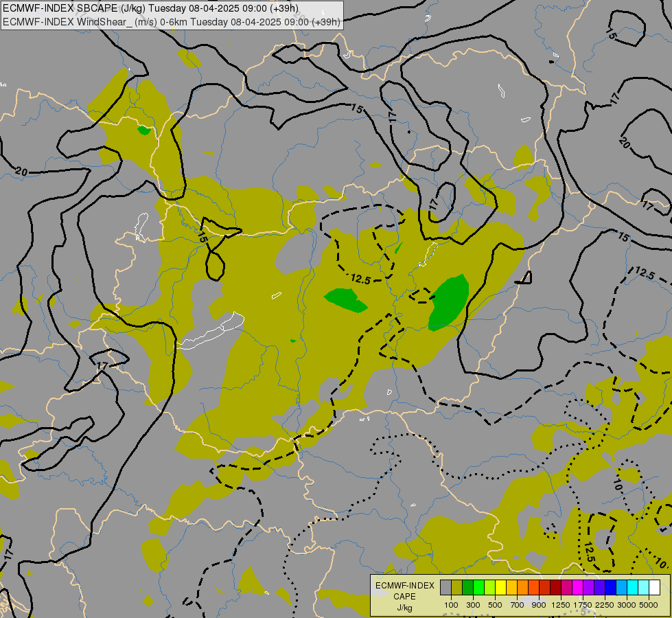
Task: Select the indigo swatch left of 2250 tick
Action: (x=599, y=587)
